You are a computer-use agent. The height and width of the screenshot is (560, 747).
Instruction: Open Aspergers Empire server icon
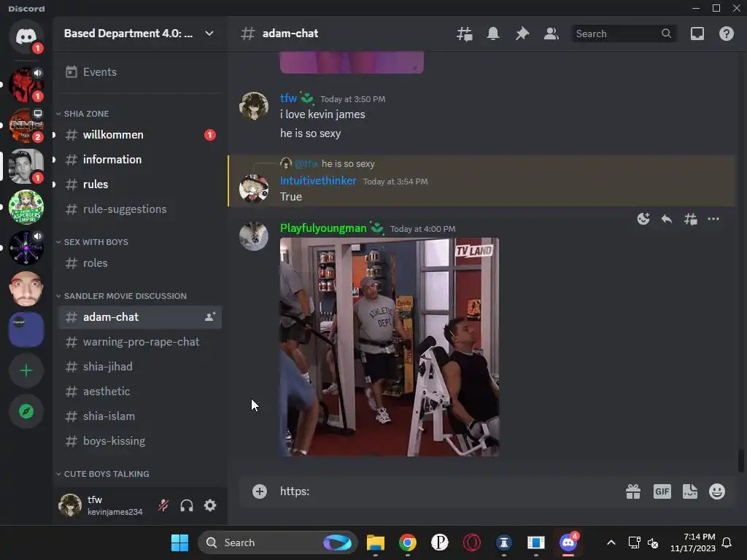26,207
